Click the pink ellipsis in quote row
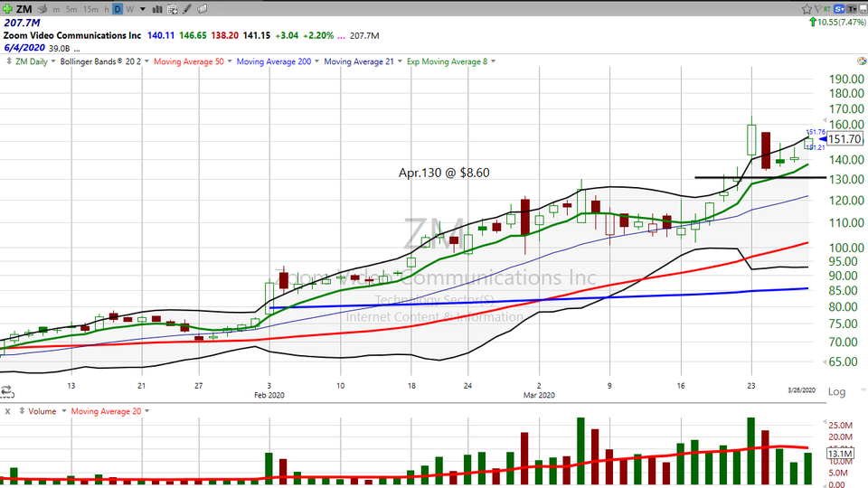Screen dimensions: 868x488 [341, 36]
